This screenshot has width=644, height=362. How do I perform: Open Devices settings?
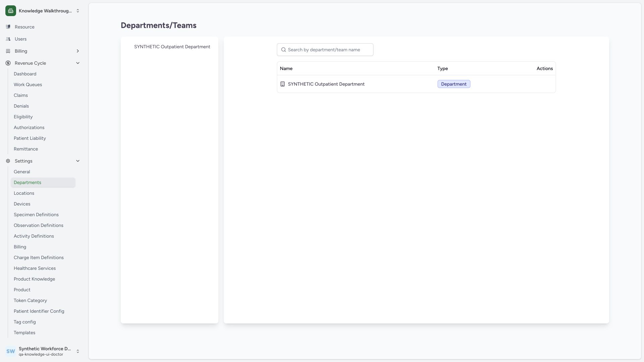pyautogui.click(x=22, y=204)
